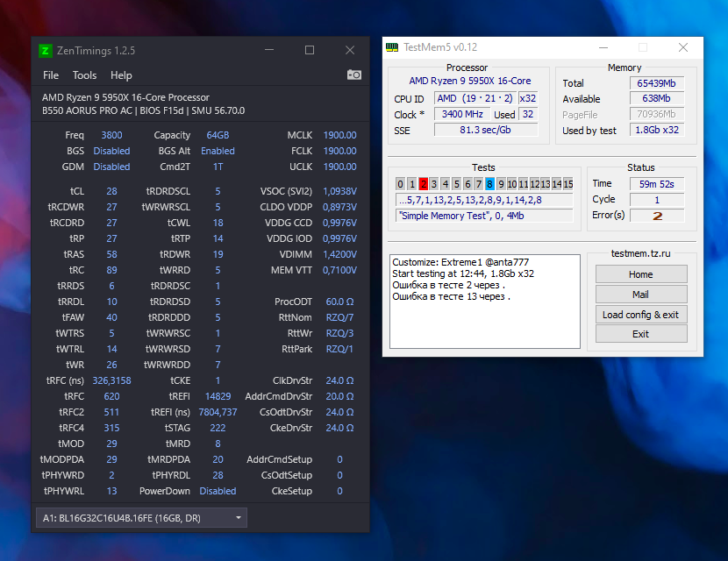The image size is (728, 561).
Task: Click the Time value 59m 52s
Action: 656,184
